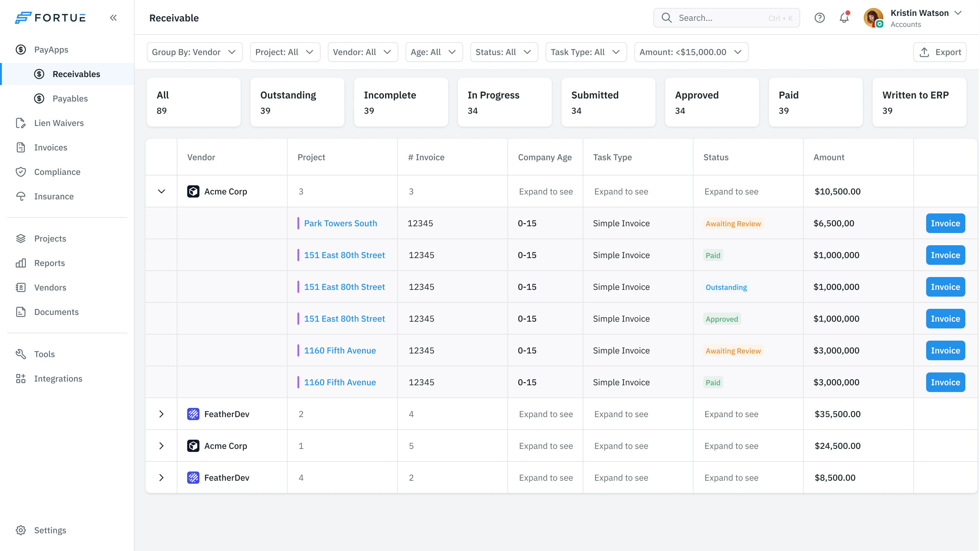Open Insurance umbrella item
980x551 pixels.
(54, 196)
